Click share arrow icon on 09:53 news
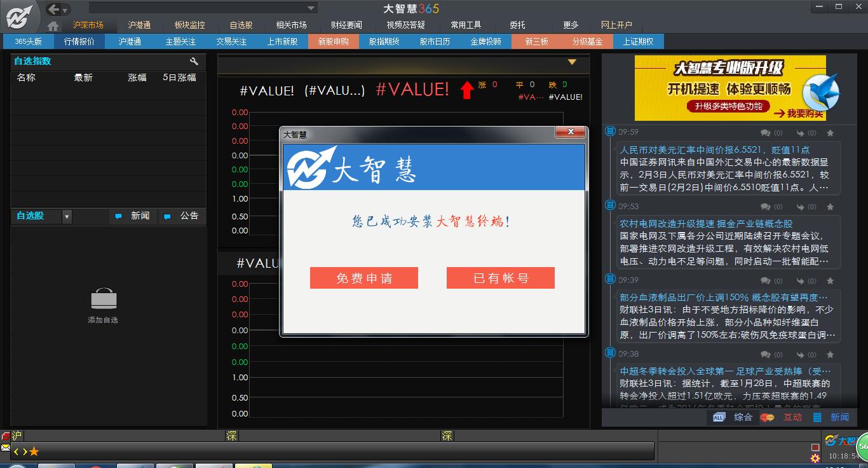Image resolution: width=868 pixels, height=468 pixels. pyautogui.click(x=800, y=207)
